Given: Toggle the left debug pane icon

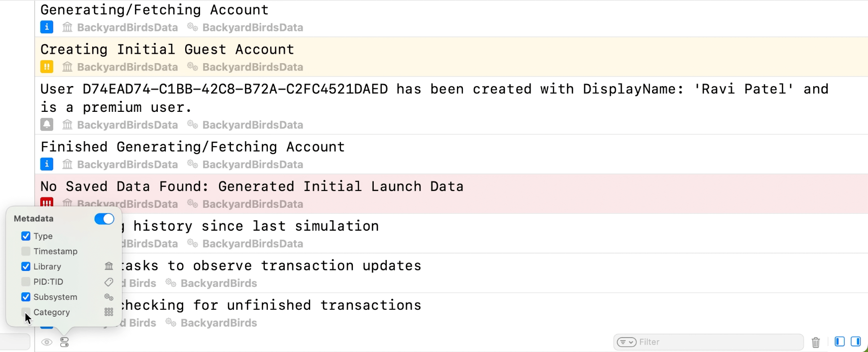Looking at the screenshot, I should click(x=840, y=342).
